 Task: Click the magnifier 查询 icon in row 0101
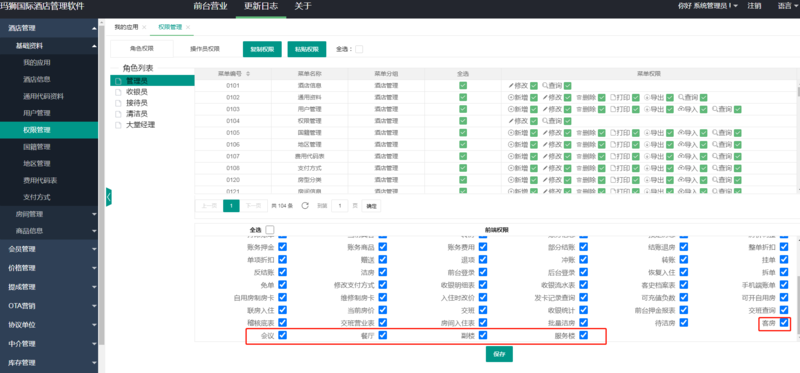tap(544, 86)
